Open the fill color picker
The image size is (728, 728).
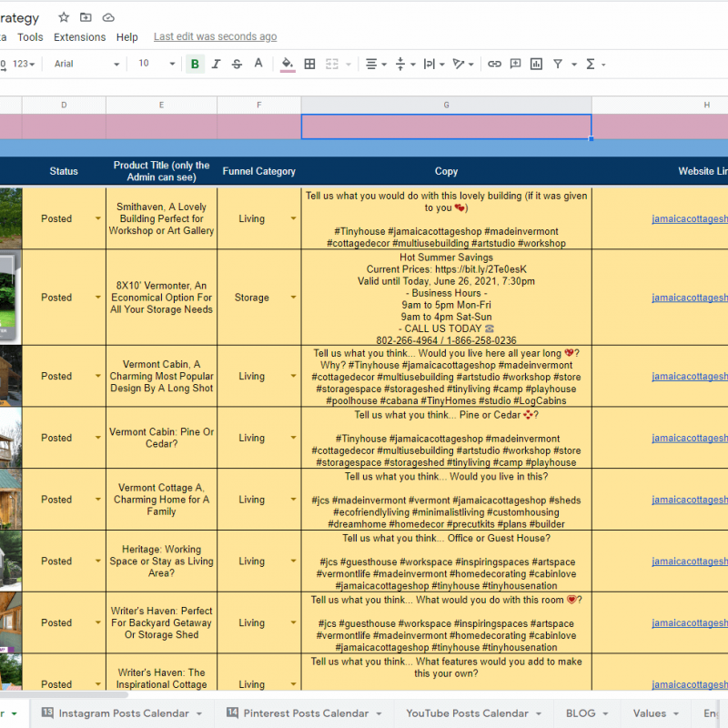click(288, 64)
